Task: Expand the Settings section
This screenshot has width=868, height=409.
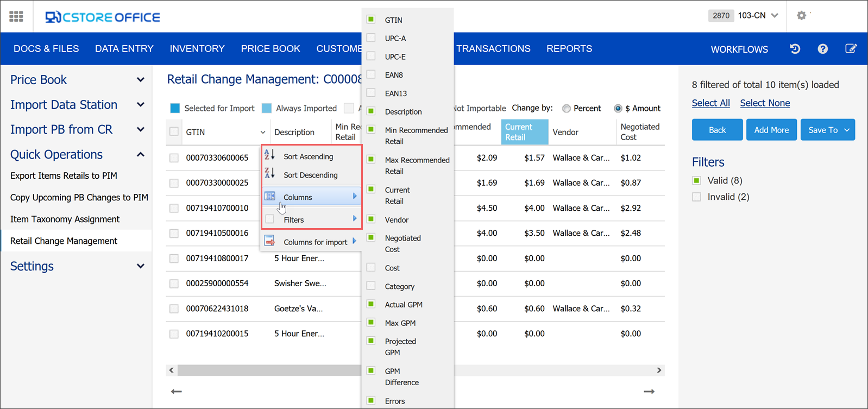Action: pyautogui.click(x=141, y=266)
